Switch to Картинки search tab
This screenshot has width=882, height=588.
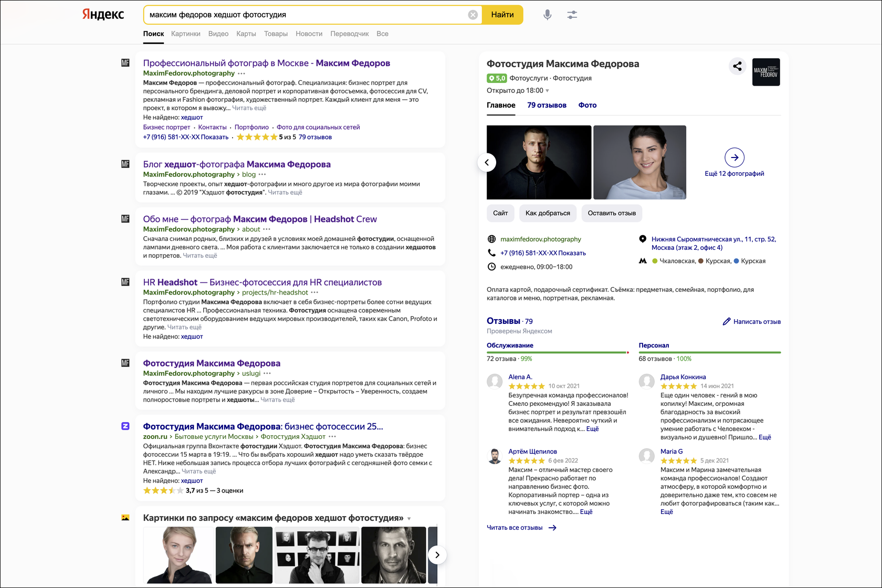coord(186,34)
